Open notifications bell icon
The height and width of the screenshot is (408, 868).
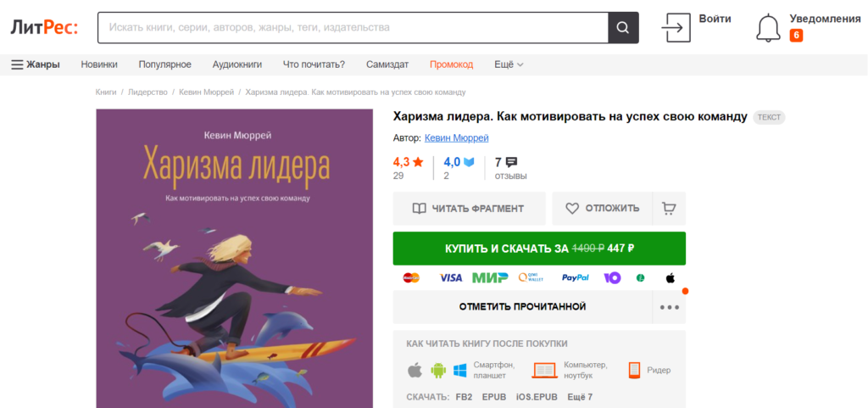pyautogui.click(x=768, y=28)
